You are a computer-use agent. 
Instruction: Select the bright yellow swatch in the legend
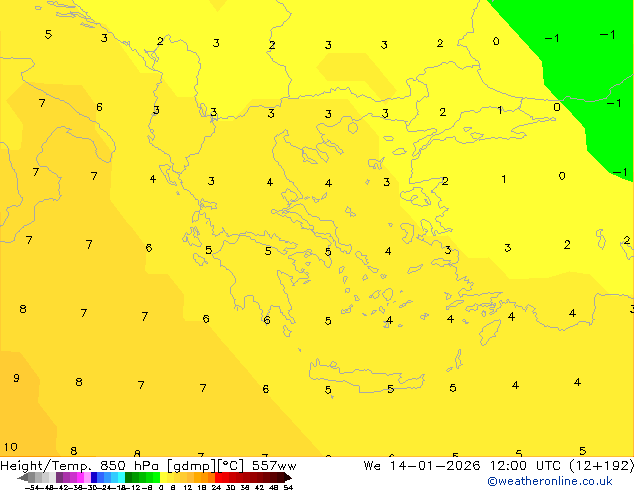[x=163, y=477]
